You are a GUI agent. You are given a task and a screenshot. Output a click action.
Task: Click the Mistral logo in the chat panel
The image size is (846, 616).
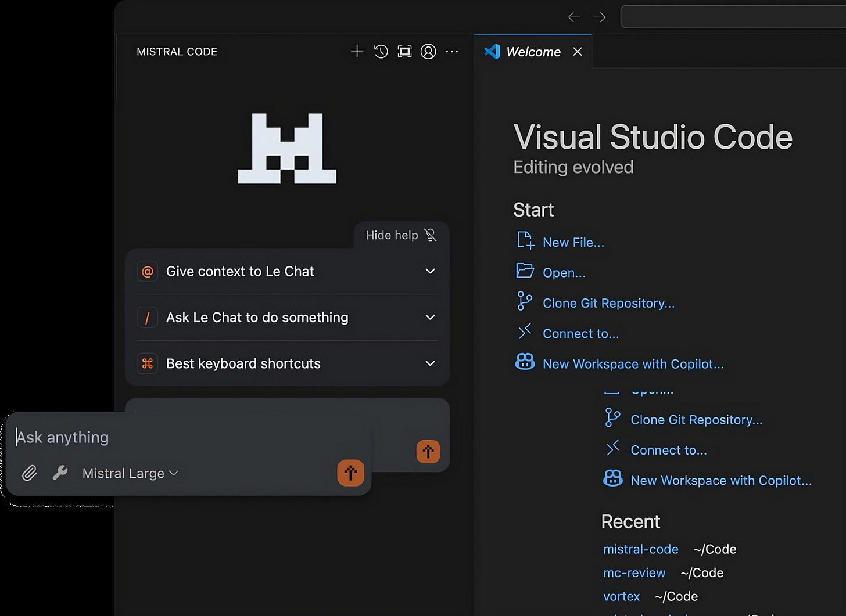[286, 149]
